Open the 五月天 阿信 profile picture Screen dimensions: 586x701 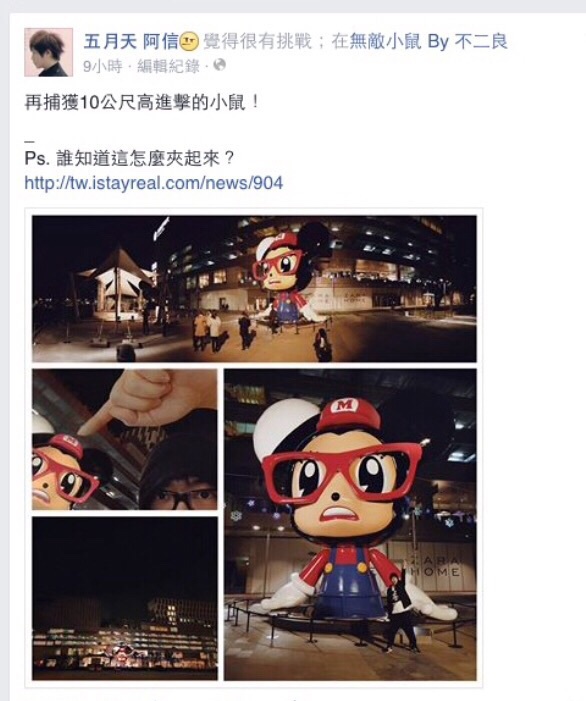pyautogui.click(x=48, y=52)
